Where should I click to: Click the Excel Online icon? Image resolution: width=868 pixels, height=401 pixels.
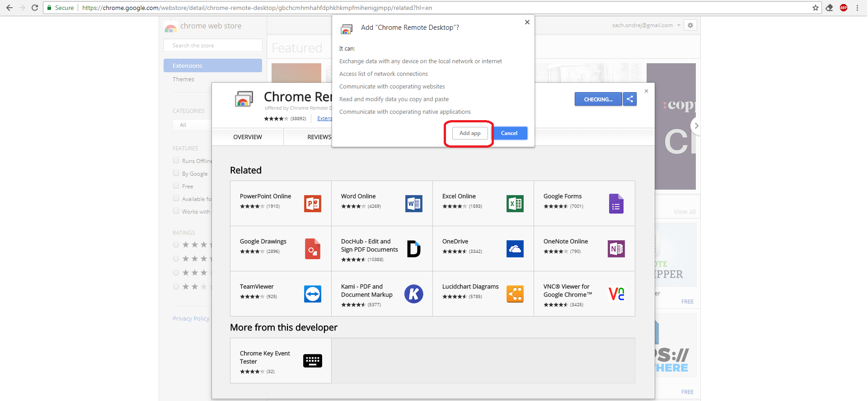[515, 204]
